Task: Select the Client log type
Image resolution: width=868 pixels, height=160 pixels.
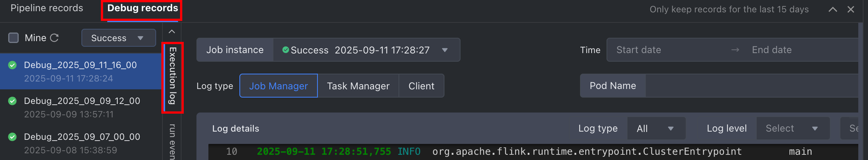Action: click(x=421, y=86)
